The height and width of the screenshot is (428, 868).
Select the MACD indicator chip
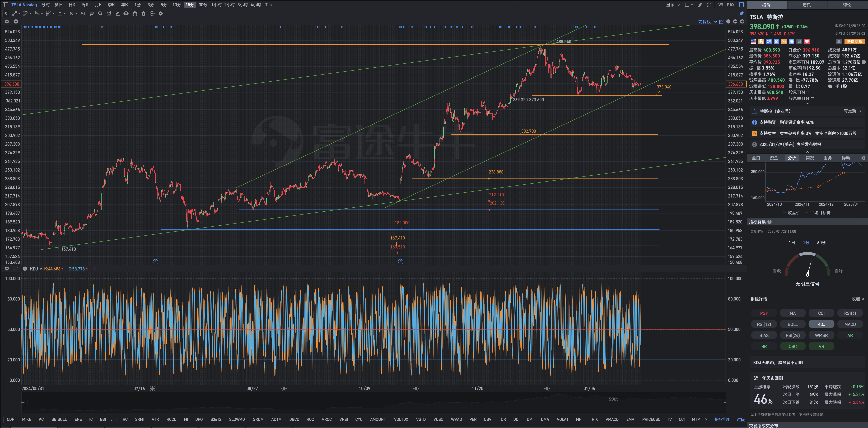(850, 324)
